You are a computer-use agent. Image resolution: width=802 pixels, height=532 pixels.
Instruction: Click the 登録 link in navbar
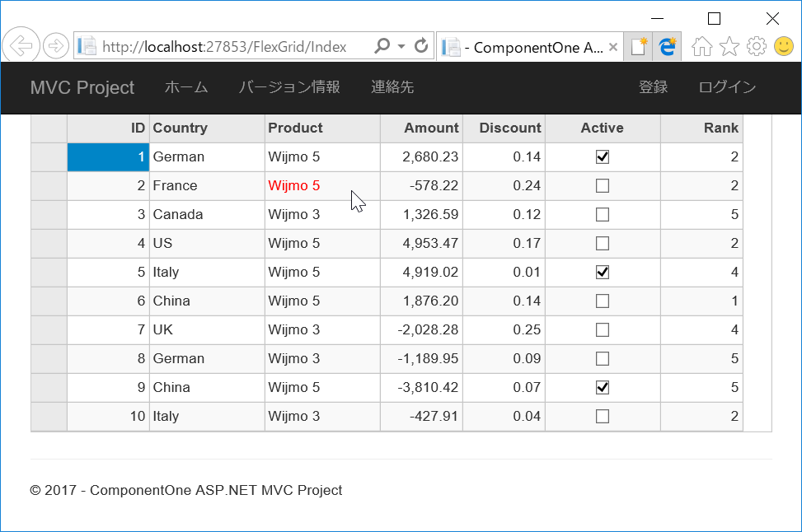(653, 86)
